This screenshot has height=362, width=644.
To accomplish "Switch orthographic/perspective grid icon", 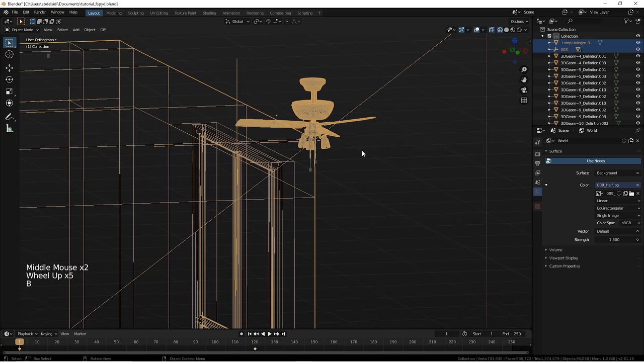I will tap(524, 101).
